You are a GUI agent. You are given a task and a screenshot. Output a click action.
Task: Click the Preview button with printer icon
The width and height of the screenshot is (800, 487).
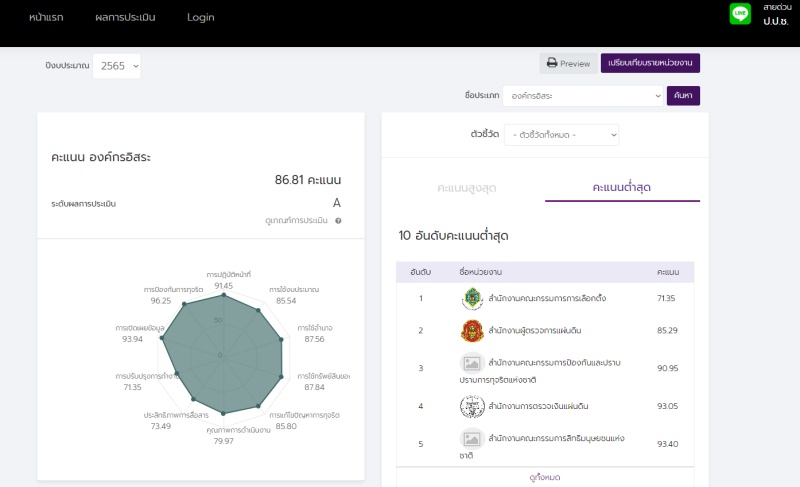pyautogui.click(x=569, y=63)
